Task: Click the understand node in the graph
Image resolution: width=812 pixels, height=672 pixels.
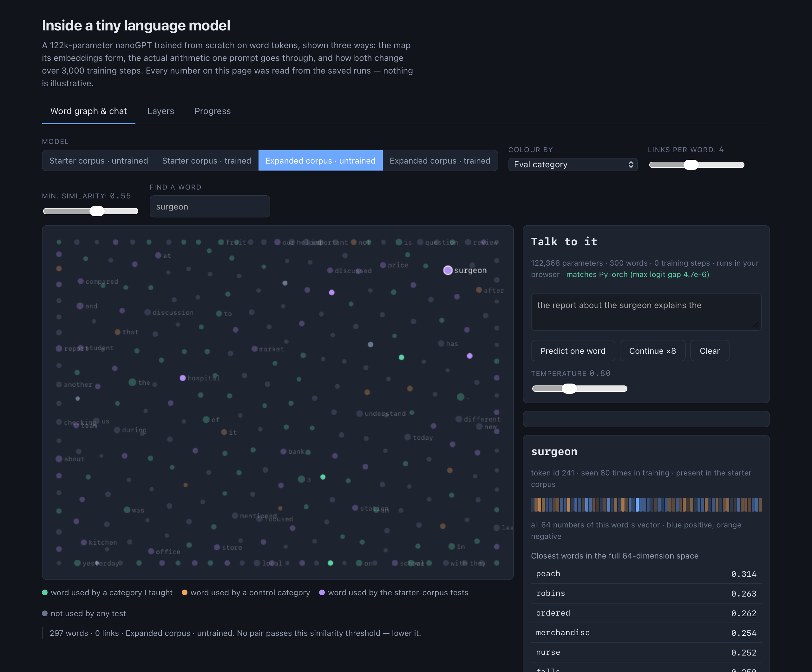Action: click(360, 413)
